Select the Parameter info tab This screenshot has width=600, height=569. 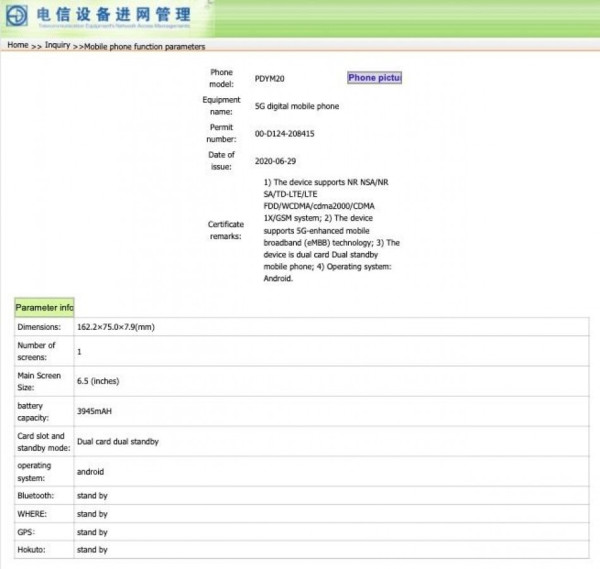[44, 308]
